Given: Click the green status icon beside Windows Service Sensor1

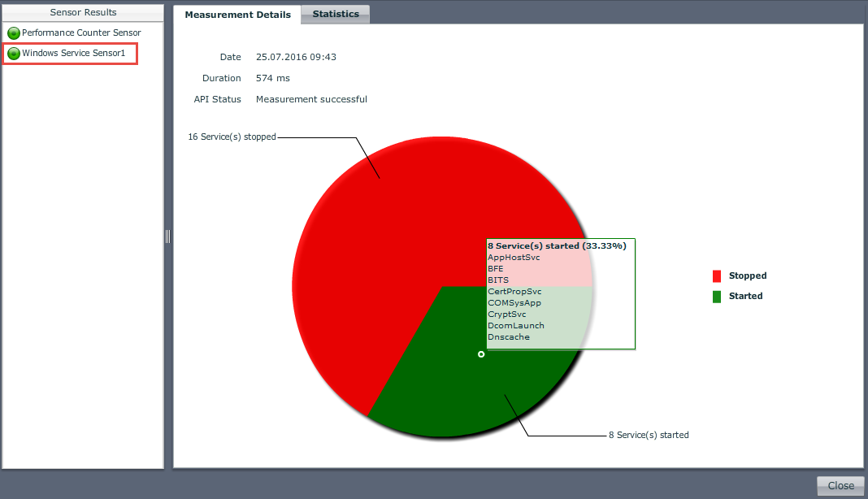Looking at the screenshot, I should [x=14, y=54].
